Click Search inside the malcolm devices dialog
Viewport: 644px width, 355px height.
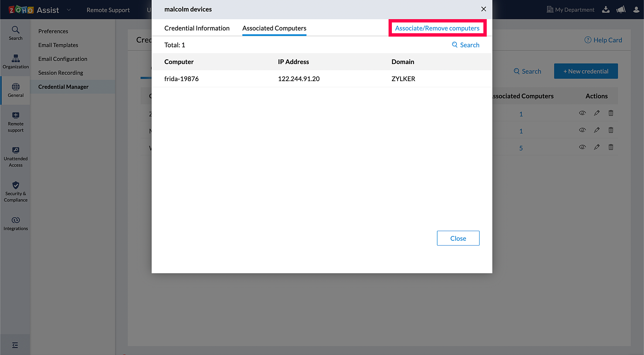click(466, 45)
